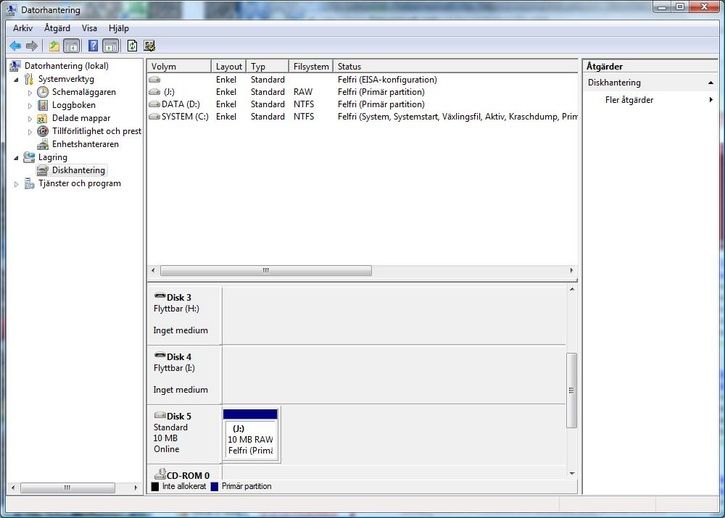This screenshot has height=518, width=725.
Task: Collapse the Lagring tree node
Action: coord(16,158)
